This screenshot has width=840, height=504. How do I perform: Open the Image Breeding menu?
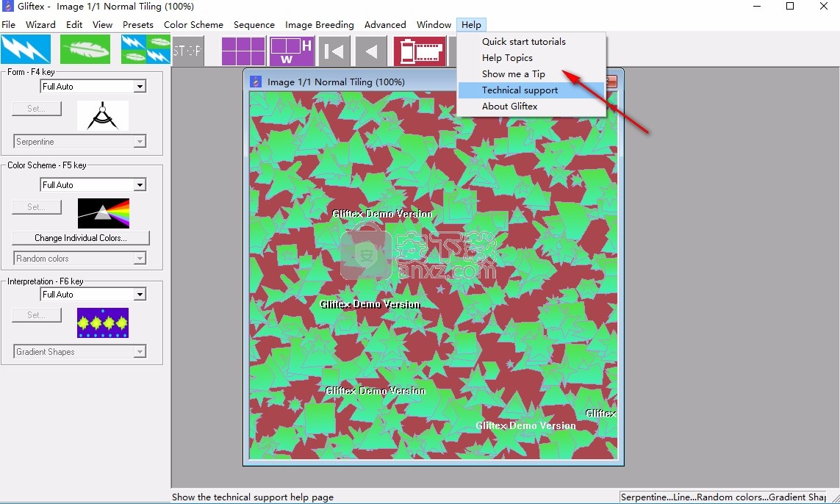point(319,25)
